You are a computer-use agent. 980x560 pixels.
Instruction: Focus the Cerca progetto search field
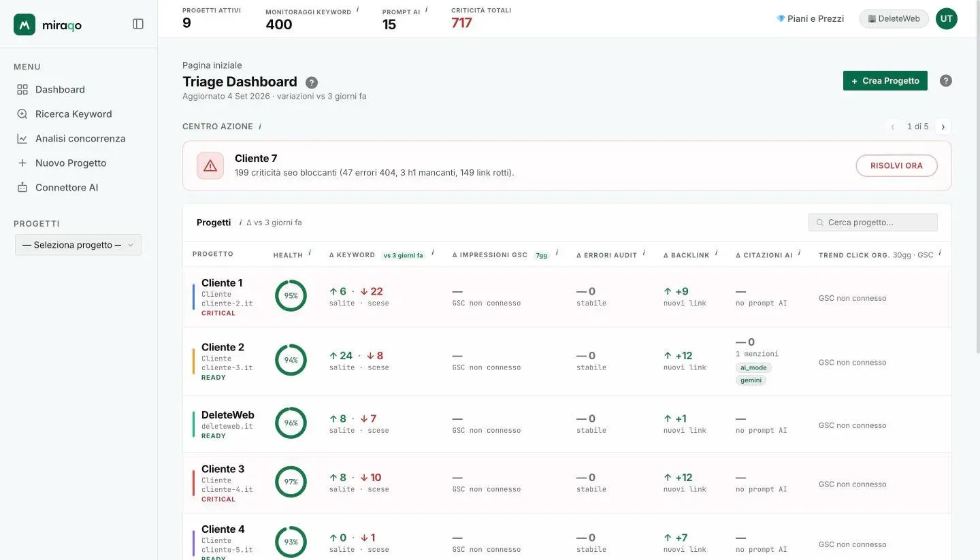point(873,223)
